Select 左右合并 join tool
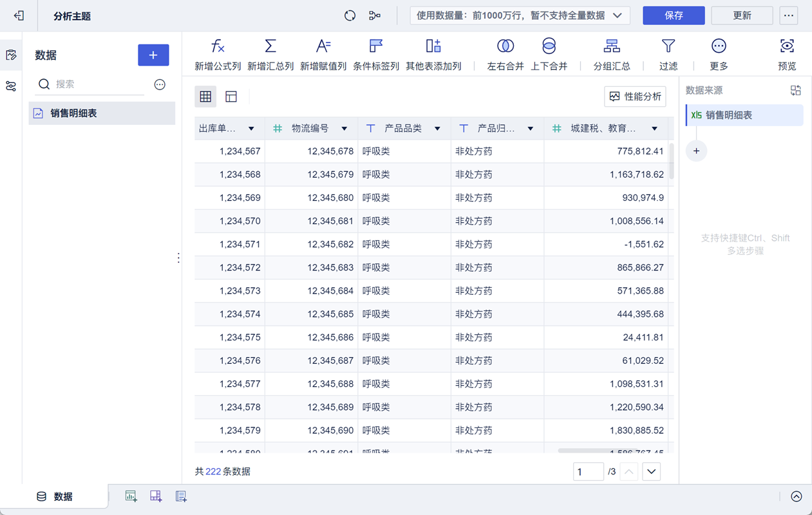Screen dimensions: 812x515 505,46
